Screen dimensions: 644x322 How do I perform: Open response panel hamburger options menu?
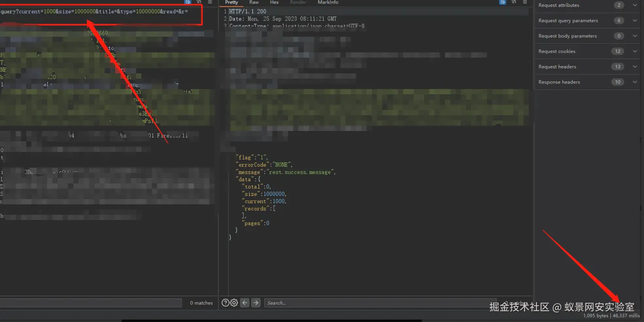click(525, 2)
